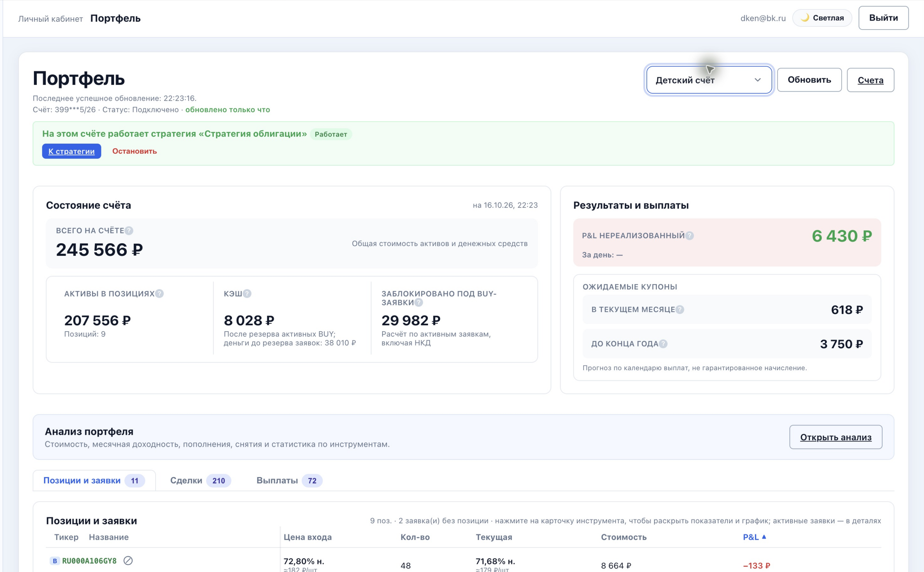Click the circle-slash icon next to RU000A106GY8
Image resolution: width=924 pixels, height=572 pixels.
click(128, 560)
